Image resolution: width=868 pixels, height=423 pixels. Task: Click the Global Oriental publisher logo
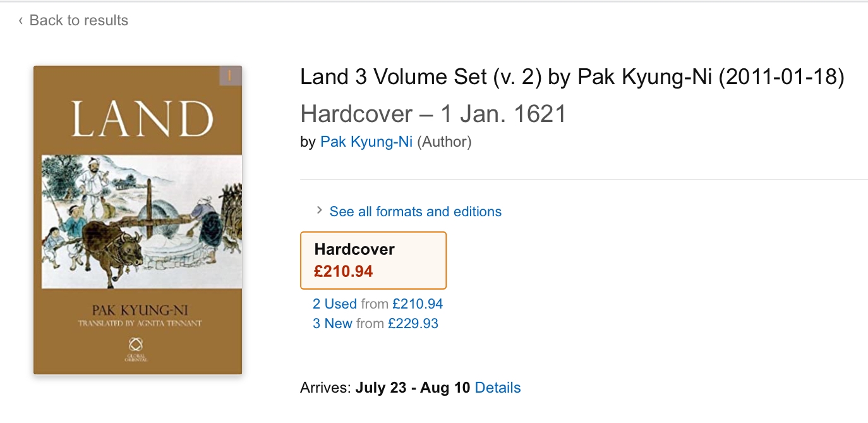[x=136, y=347]
